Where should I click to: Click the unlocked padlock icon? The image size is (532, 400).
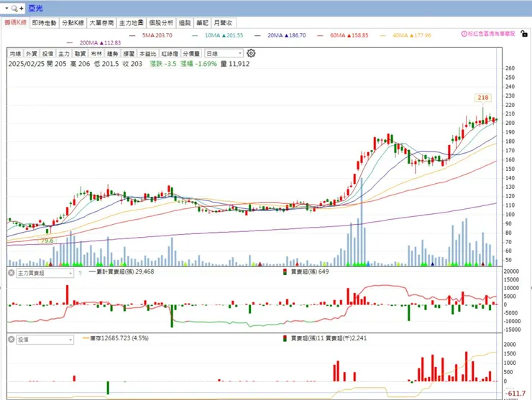[x=524, y=34]
